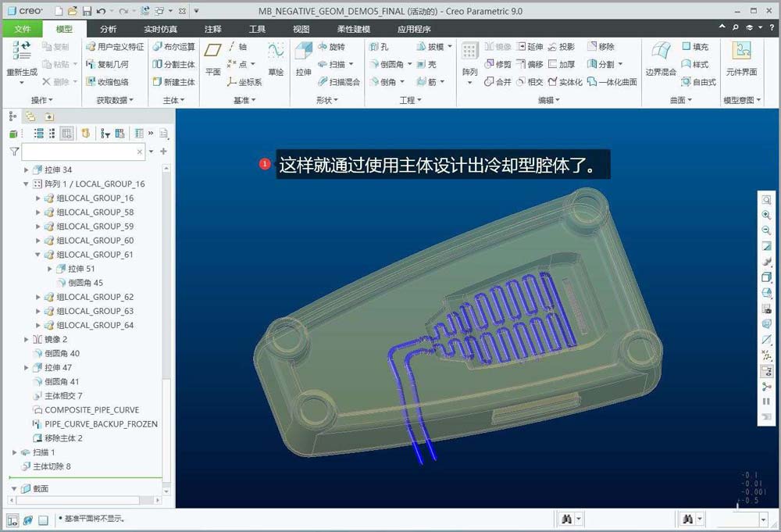This screenshot has width=781, height=532.
Task: Expand the 镜像 2 tree node
Action: 27,339
